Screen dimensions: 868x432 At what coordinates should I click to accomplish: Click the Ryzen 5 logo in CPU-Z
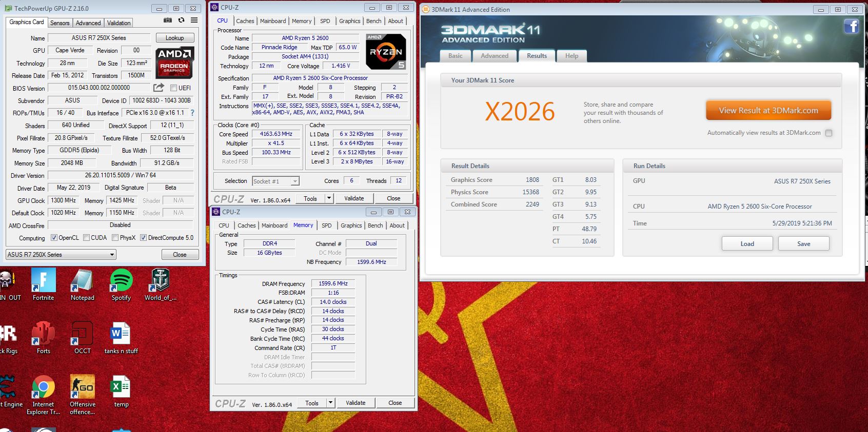386,52
